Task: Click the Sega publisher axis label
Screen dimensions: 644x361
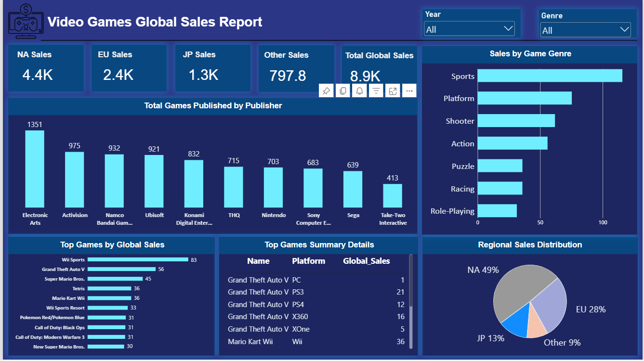Action: pyautogui.click(x=353, y=215)
